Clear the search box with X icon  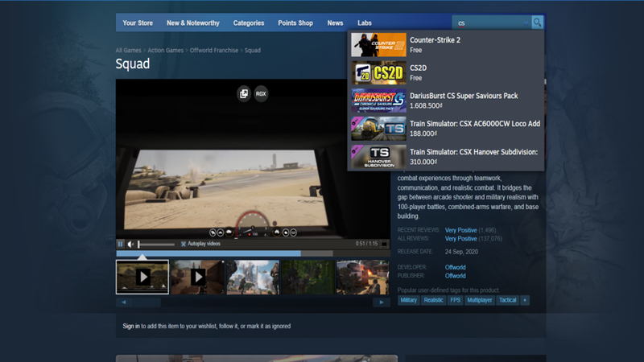pyautogui.click(x=526, y=23)
